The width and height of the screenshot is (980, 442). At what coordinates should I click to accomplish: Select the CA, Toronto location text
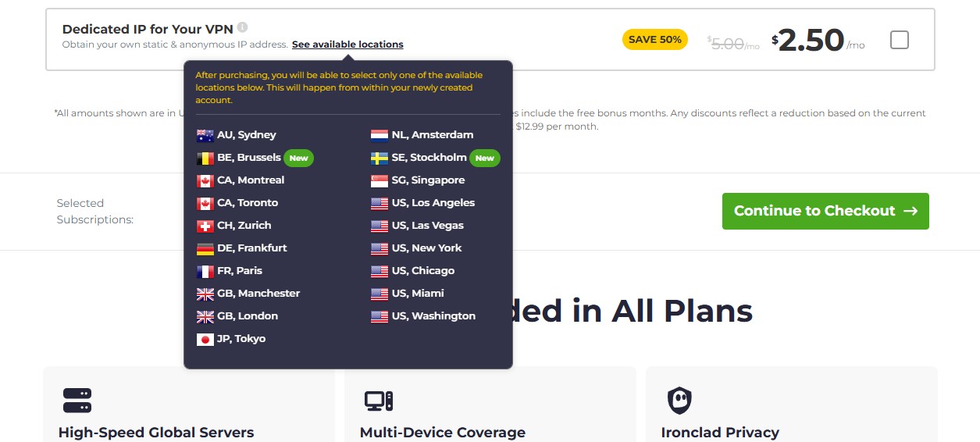pos(248,203)
